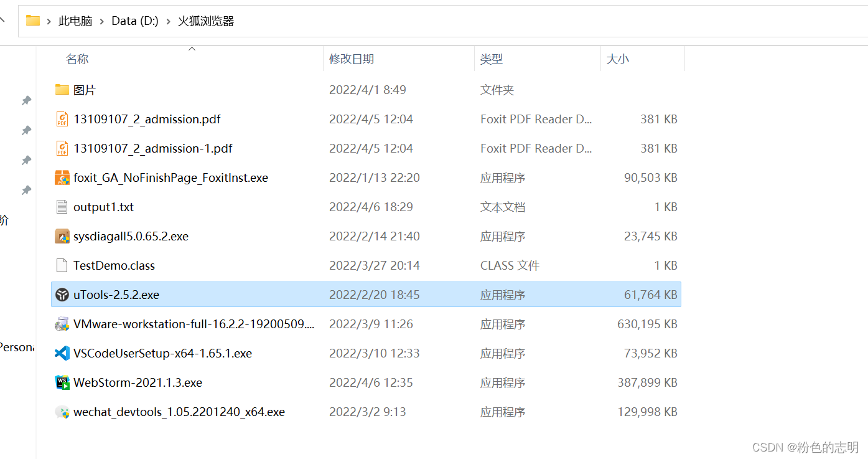Select the file 13109107_2_admission.pdf
Image resolution: width=868 pixels, height=459 pixels.
coord(147,119)
